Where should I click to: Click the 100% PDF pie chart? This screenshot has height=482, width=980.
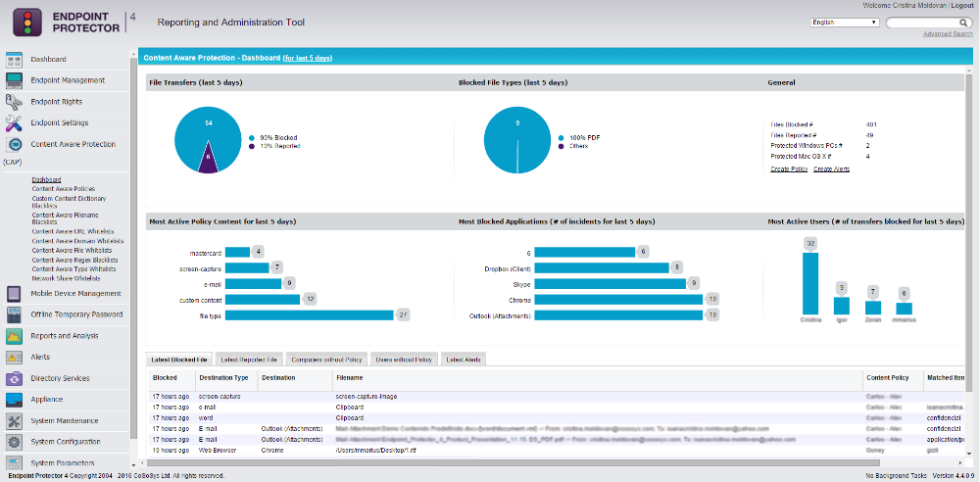516,140
